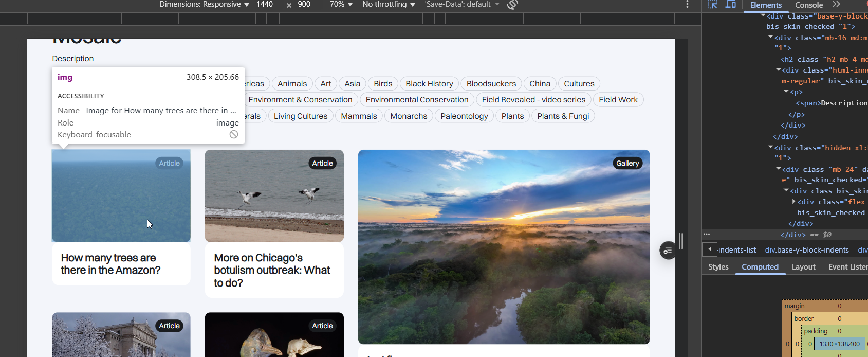Open the Amazon sunrise Gallery image
Image resolution: width=868 pixels, height=357 pixels.
pos(504,247)
